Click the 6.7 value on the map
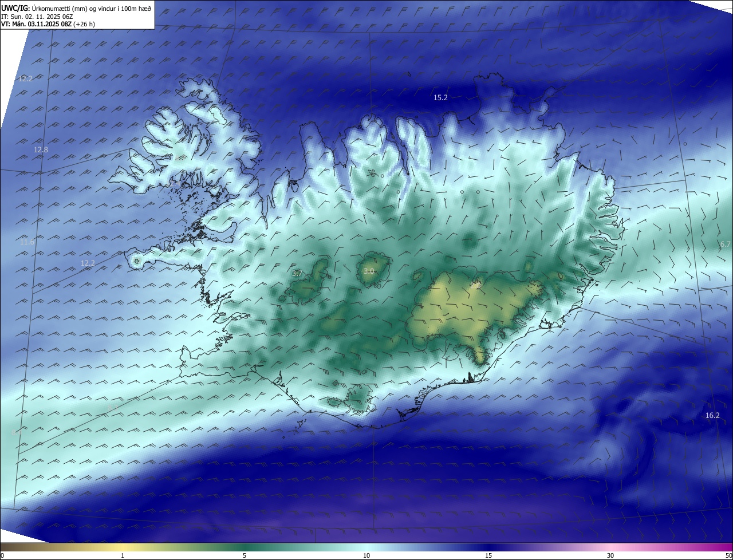Screen dimensions: 733x560 (x=726, y=244)
